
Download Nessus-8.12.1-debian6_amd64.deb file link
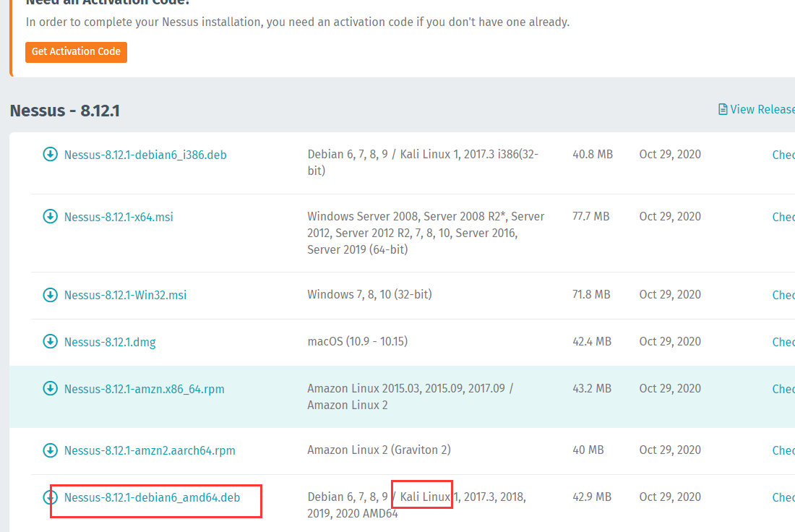coord(152,498)
